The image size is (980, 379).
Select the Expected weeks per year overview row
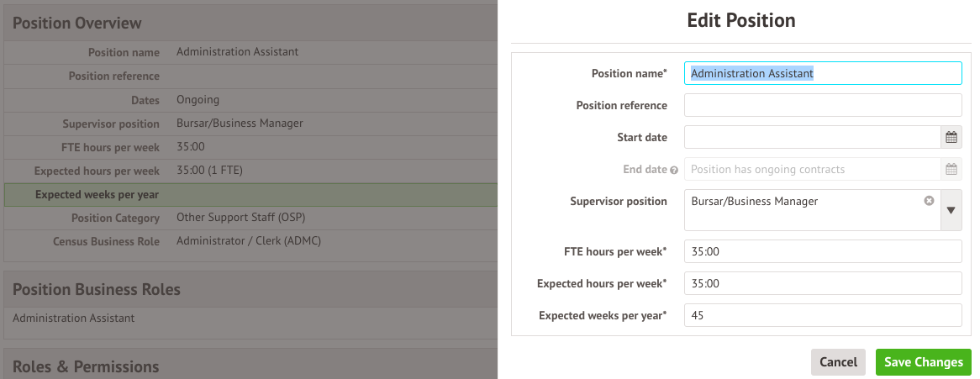[250, 195]
